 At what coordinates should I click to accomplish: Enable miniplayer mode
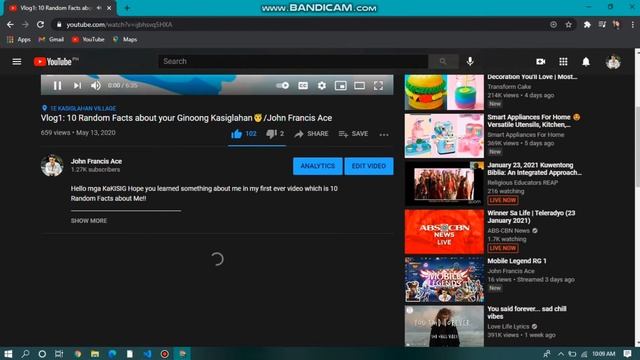click(341, 85)
